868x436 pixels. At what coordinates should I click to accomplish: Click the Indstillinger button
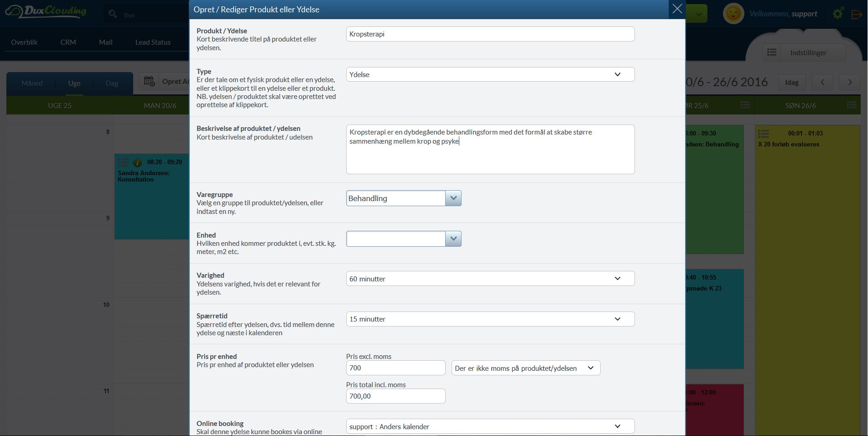808,52
